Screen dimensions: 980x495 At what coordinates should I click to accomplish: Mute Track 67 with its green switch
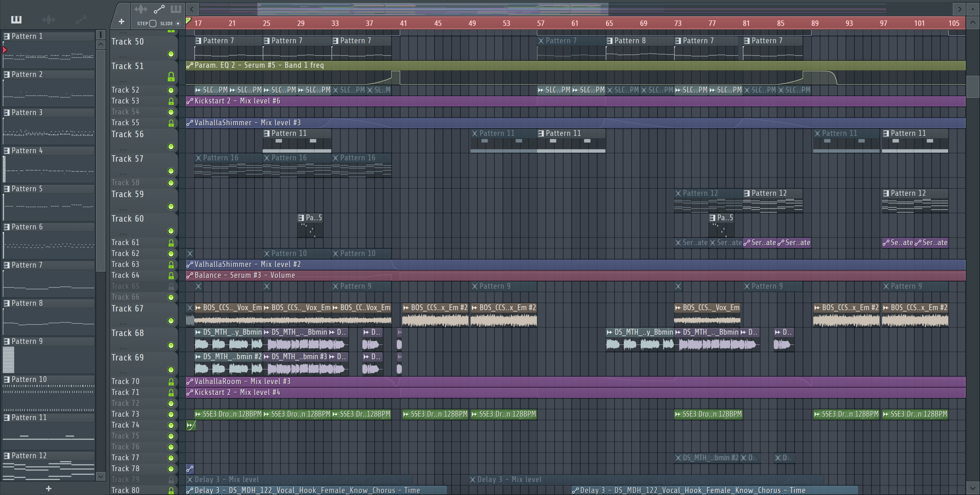(x=171, y=321)
